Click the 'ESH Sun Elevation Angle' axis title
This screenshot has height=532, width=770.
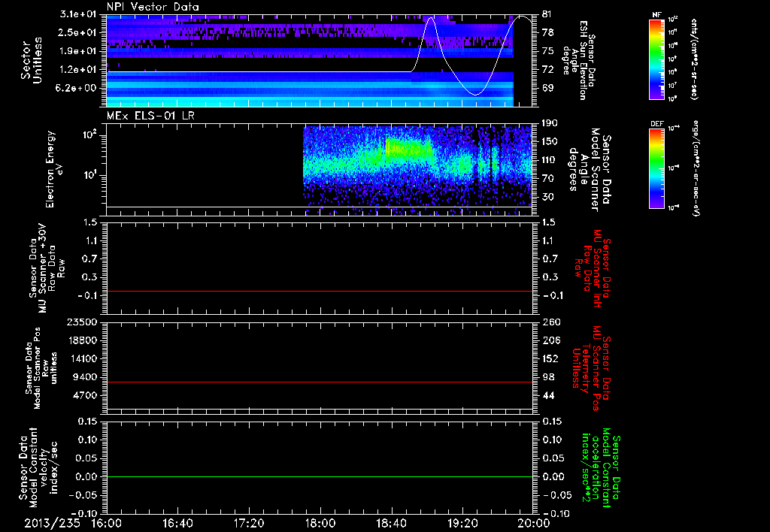click(x=578, y=60)
